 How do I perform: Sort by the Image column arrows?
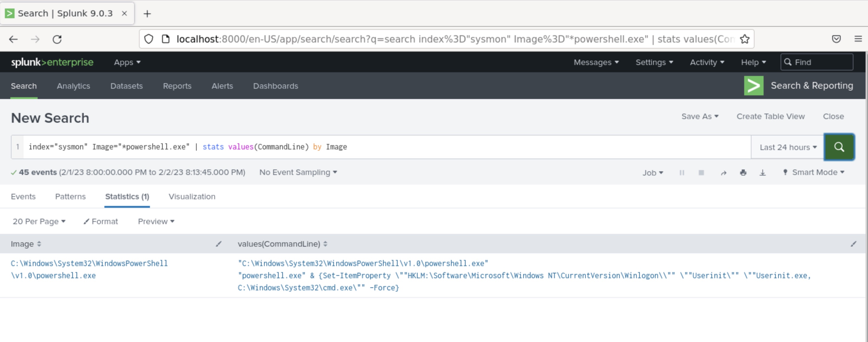coord(39,244)
